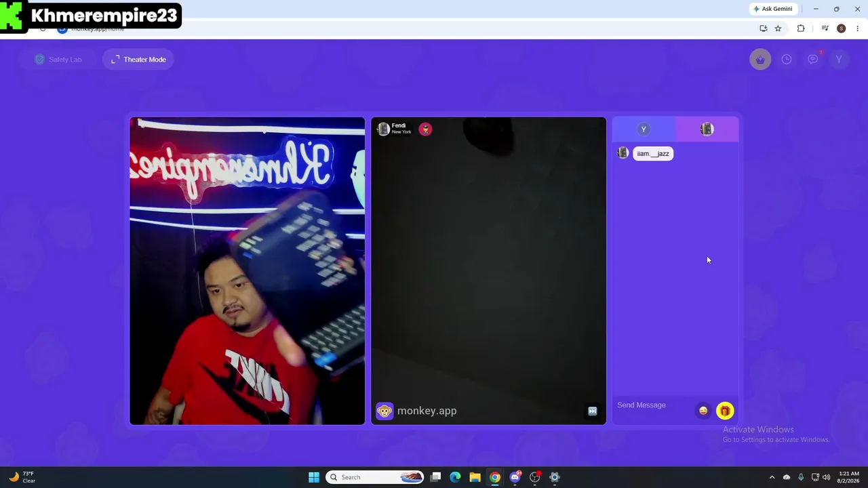Click the microphone tray icon
This screenshot has width=868, height=488.
pyautogui.click(x=801, y=477)
